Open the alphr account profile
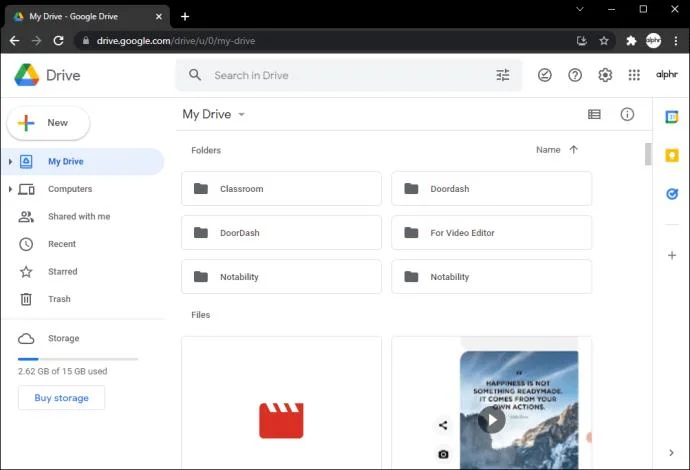 click(x=667, y=74)
